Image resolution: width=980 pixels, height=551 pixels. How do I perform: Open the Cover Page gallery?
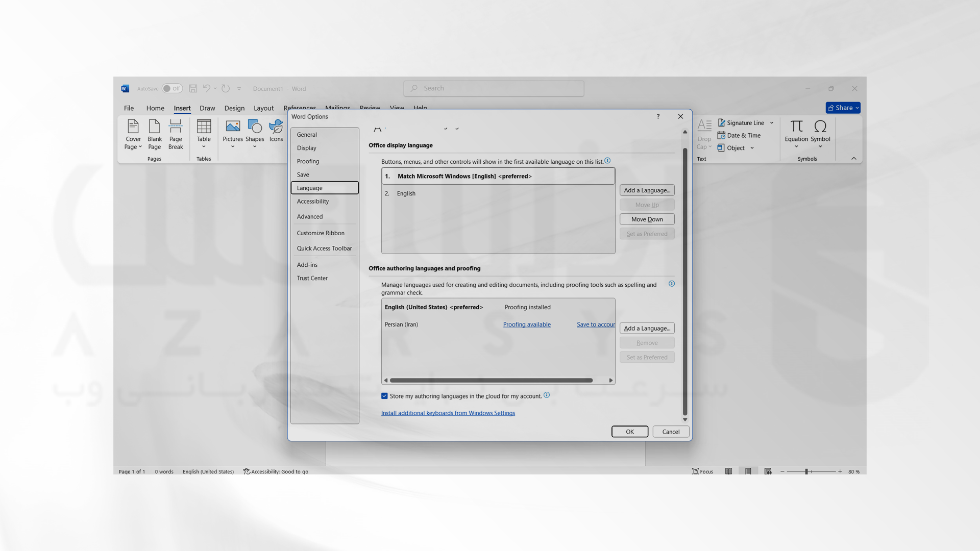[x=133, y=135]
